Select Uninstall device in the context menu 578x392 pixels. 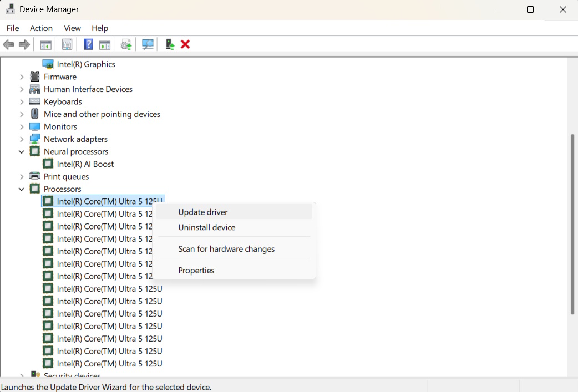[x=206, y=227]
